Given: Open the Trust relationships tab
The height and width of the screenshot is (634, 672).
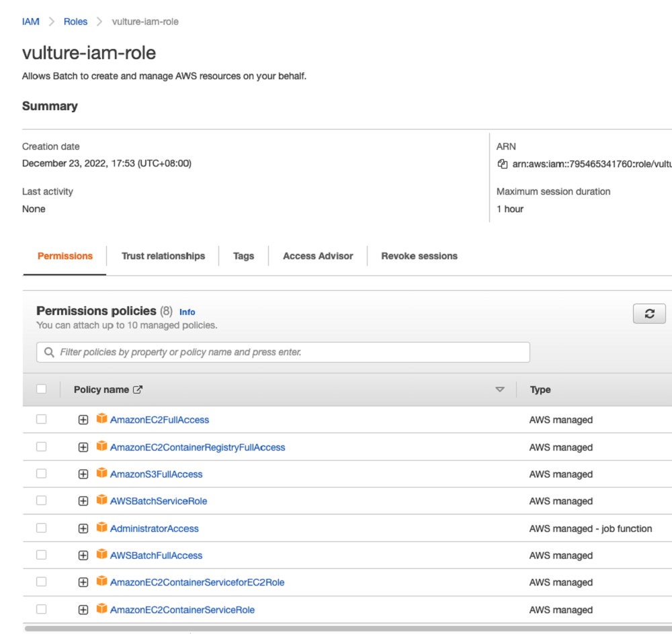Looking at the screenshot, I should point(163,256).
